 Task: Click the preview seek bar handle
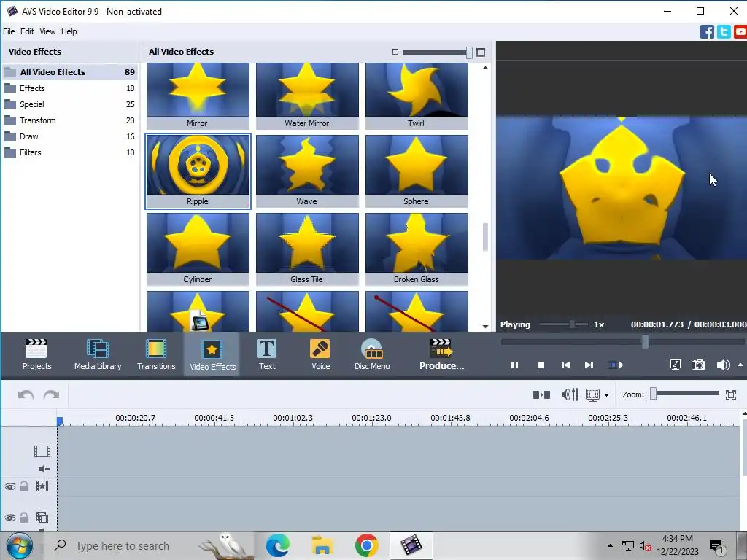pyautogui.click(x=645, y=341)
